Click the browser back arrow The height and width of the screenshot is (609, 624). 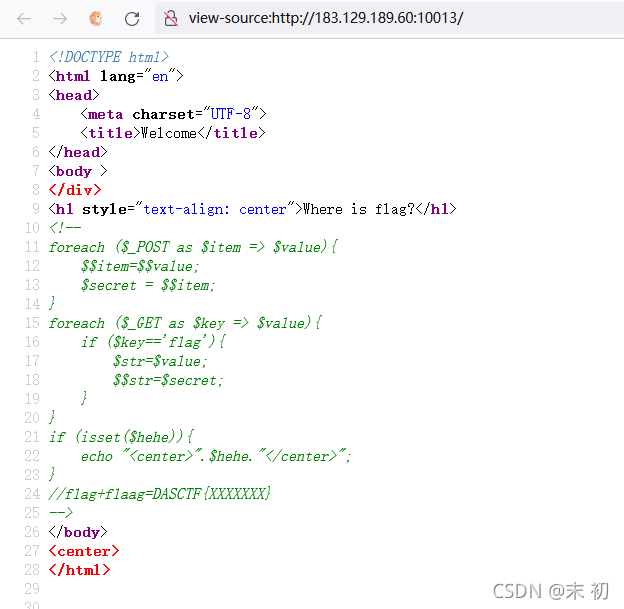click(x=24, y=18)
